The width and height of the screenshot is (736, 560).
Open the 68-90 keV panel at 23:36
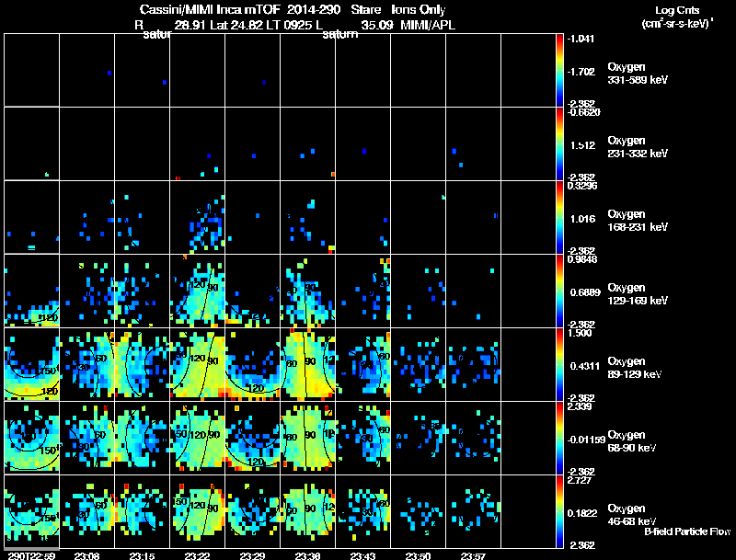click(307, 438)
